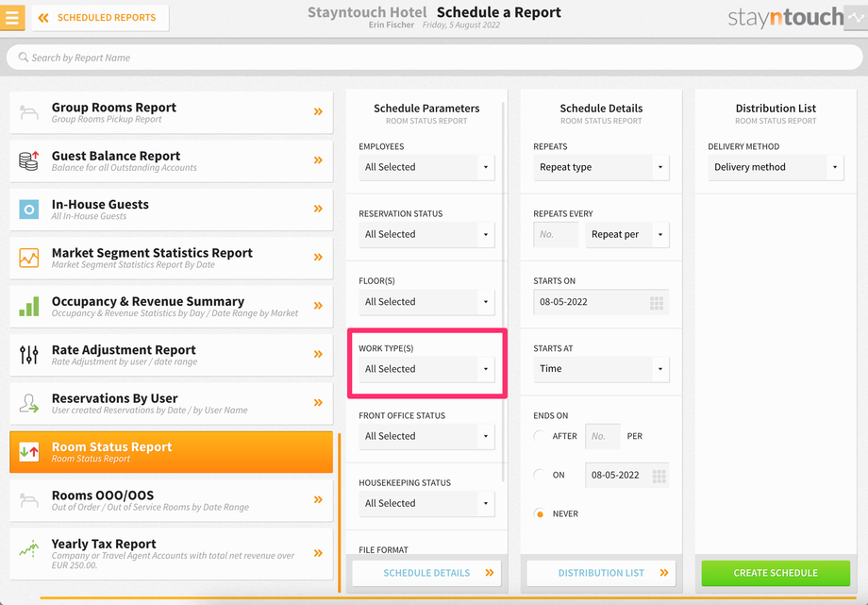Click the Rooms OOO/OOS bed icon
This screenshot has width=868, height=605.
[x=29, y=500]
